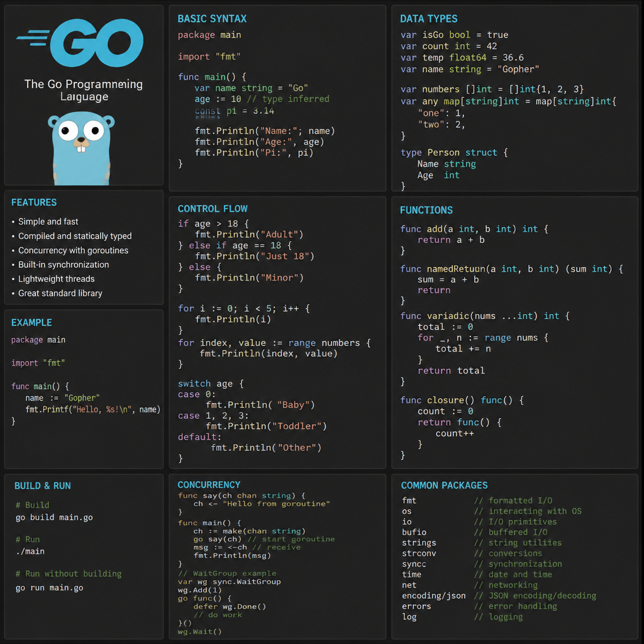Screen dimensions: 644x644
Task: Click the 'default:' line in switch
Action: coord(199,437)
